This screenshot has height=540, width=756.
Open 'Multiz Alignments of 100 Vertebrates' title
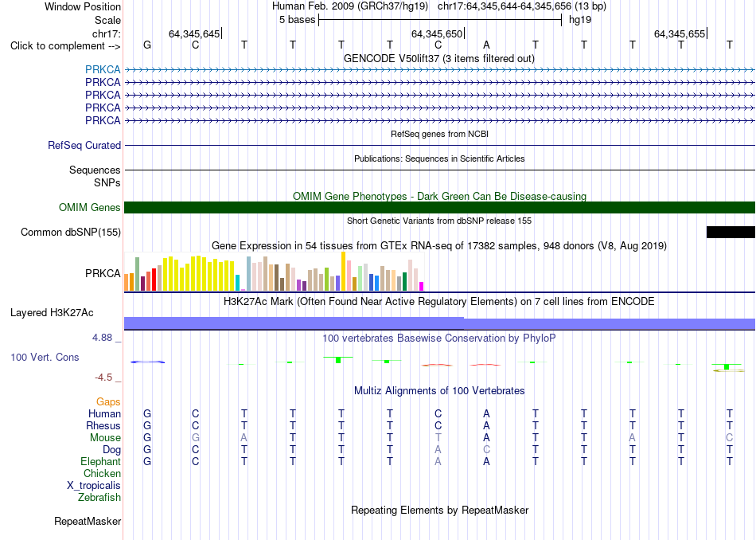[x=439, y=390]
